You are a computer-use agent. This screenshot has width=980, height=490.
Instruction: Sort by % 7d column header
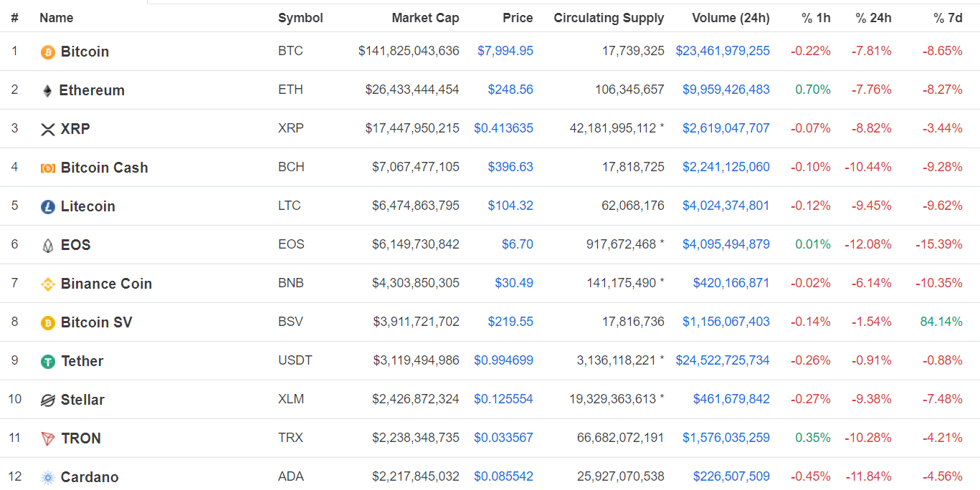click(948, 18)
